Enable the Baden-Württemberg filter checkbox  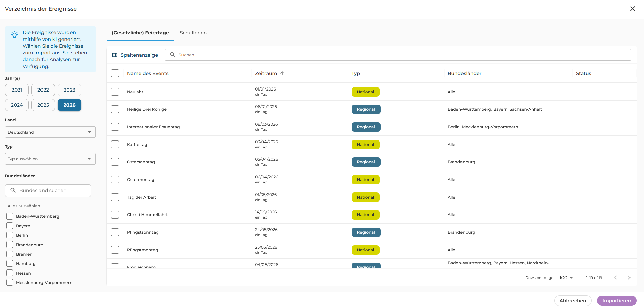10,216
